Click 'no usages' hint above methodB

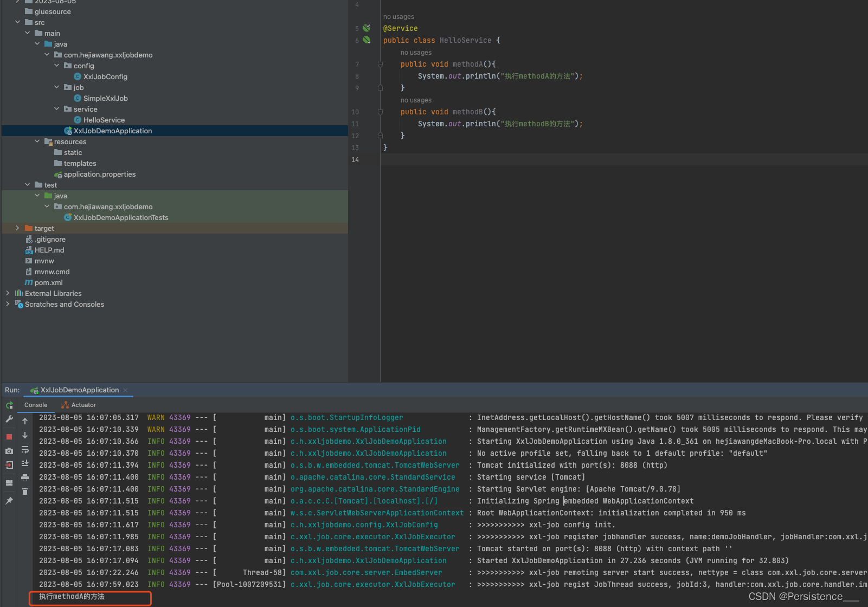pos(416,100)
